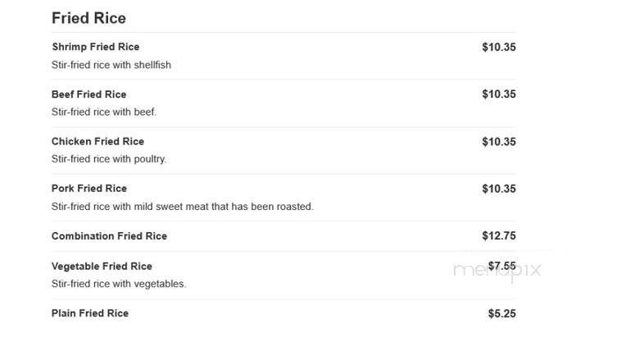Click the Chicken Fried Rice $10.35 price
The width and height of the screenshot is (644, 338).
pos(499,142)
